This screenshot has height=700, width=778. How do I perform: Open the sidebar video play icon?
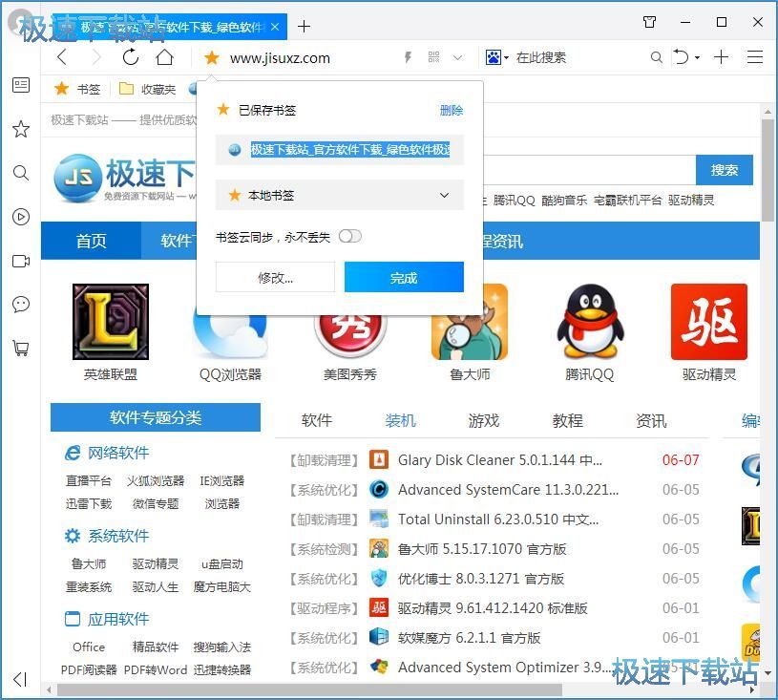[21, 217]
